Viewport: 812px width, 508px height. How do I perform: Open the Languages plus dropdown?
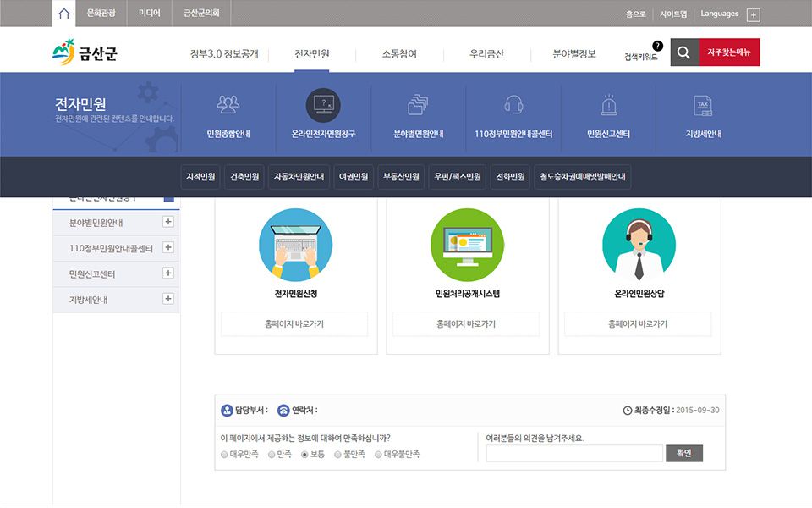[754, 14]
